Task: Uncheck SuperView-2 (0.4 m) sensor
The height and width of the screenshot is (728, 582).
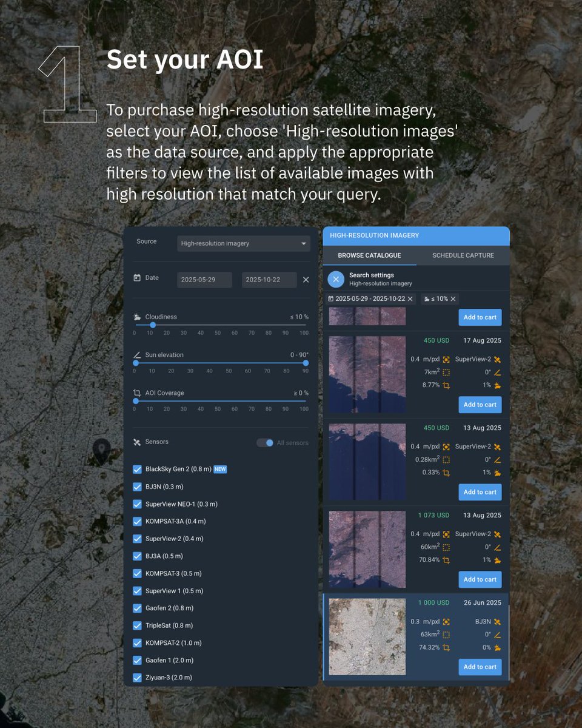Action: pos(137,539)
